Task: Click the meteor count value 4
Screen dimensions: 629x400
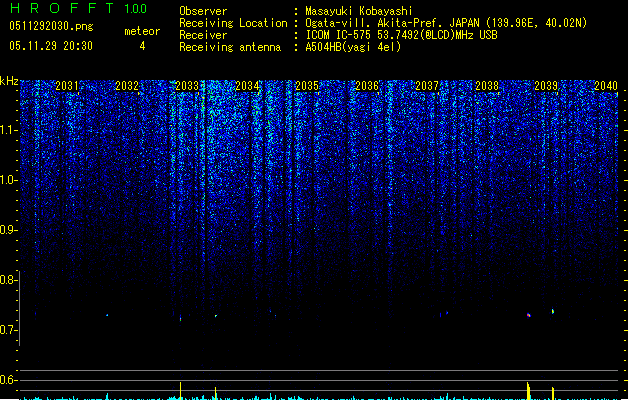Action: tap(142, 46)
